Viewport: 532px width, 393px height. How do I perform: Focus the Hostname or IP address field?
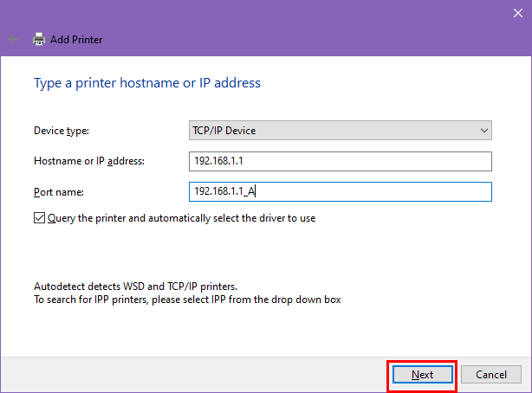[x=339, y=161]
